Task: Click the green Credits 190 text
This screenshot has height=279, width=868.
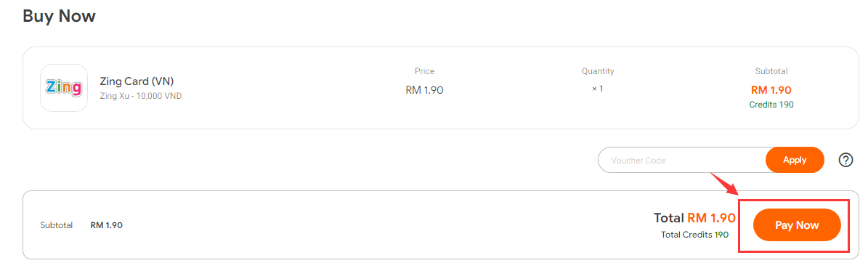Action: point(771,104)
